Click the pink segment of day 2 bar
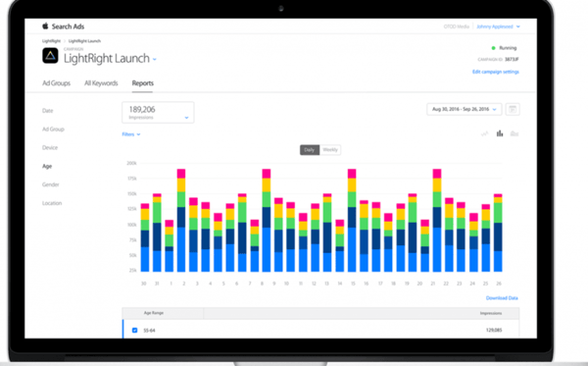The image size is (588, 366). [181, 174]
